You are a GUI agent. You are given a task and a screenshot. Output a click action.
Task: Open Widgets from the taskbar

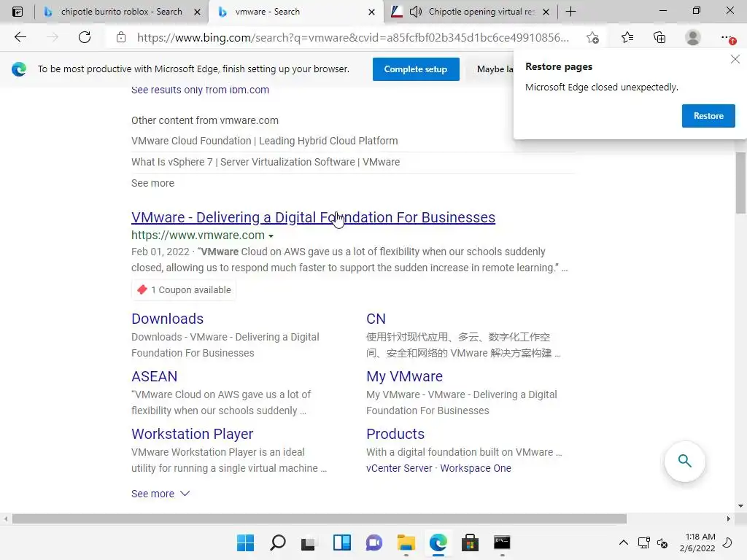tap(341, 542)
